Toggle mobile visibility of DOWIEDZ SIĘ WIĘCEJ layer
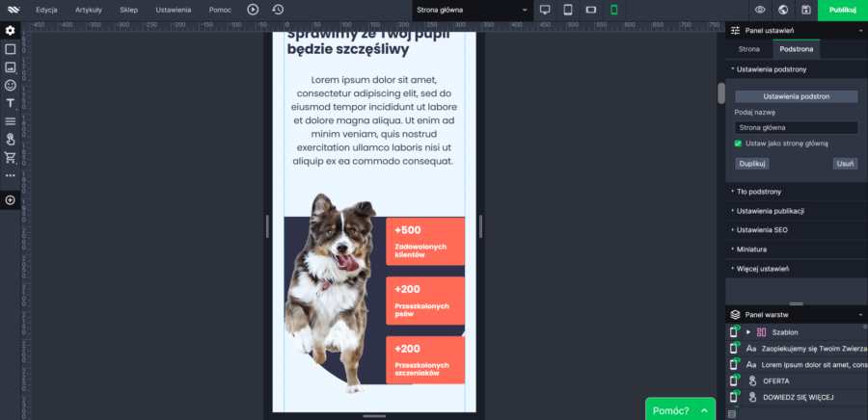868x420 pixels. [x=734, y=397]
